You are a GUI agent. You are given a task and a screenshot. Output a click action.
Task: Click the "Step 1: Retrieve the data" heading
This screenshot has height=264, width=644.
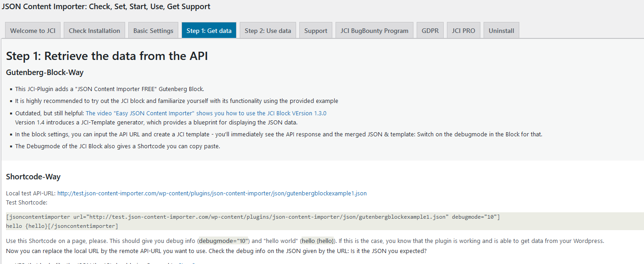click(107, 56)
